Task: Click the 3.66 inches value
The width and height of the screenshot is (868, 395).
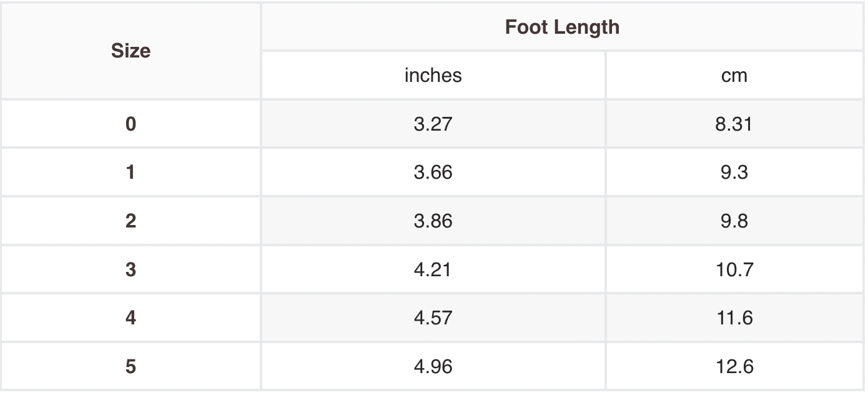Action: [433, 172]
